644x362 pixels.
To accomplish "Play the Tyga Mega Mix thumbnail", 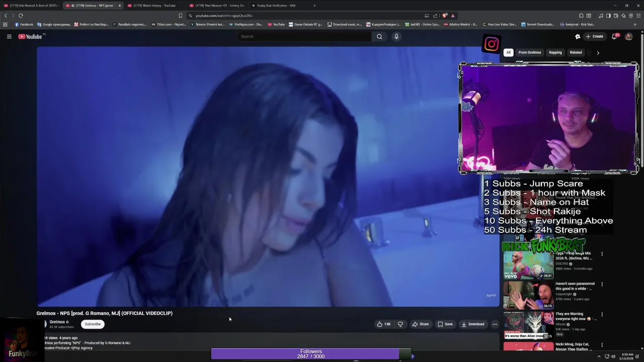I will click(x=528, y=265).
